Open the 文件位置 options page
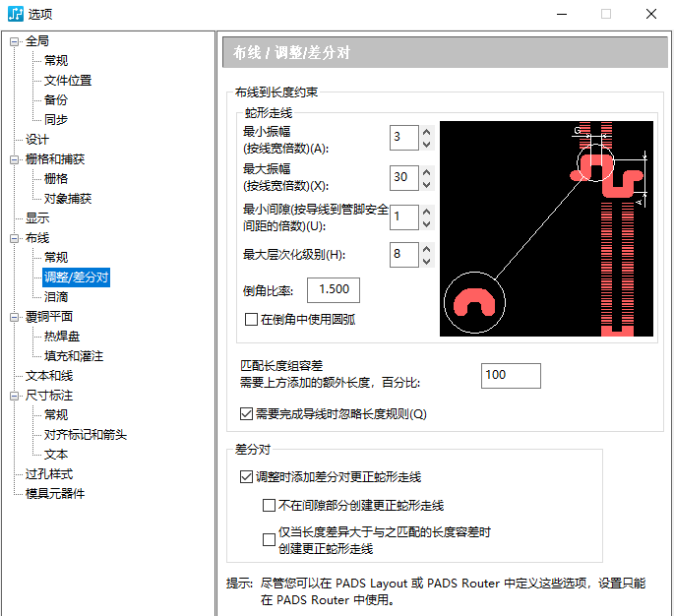The image size is (674, 616). pyautogui.click(x=68, y=81)
